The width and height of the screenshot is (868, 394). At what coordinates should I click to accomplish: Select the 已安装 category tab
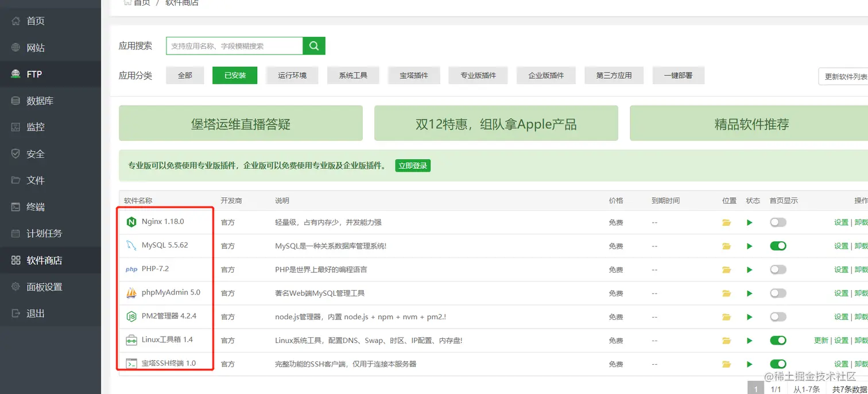pyautogui.click(x=235, y=75)
